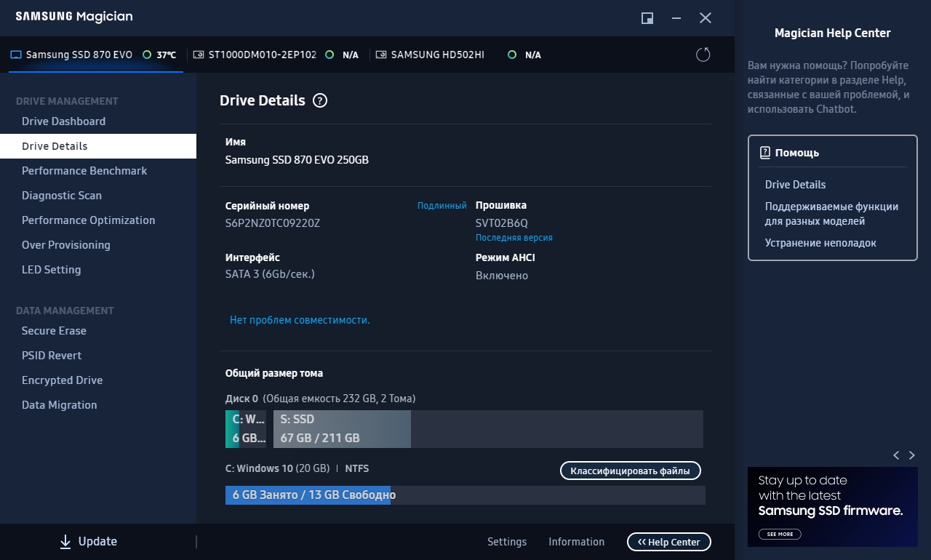
Task: Click the Samsung SSD firmware banner
Action: click(x=833, y=507)
